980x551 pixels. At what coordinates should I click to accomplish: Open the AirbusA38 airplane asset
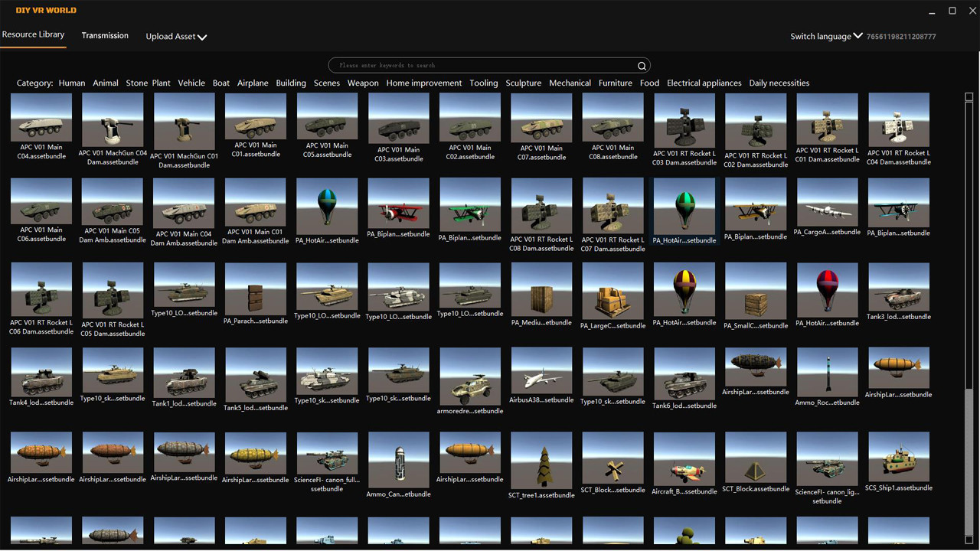coord(541,371)
